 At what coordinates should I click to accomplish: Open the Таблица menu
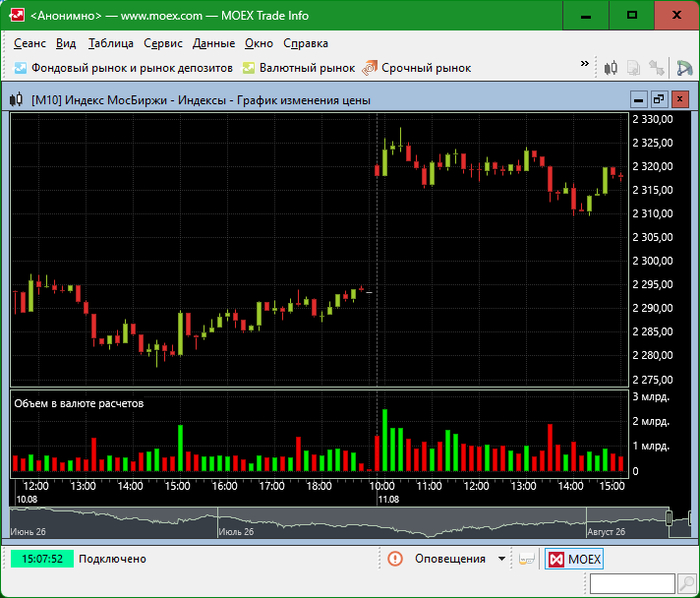111,43
